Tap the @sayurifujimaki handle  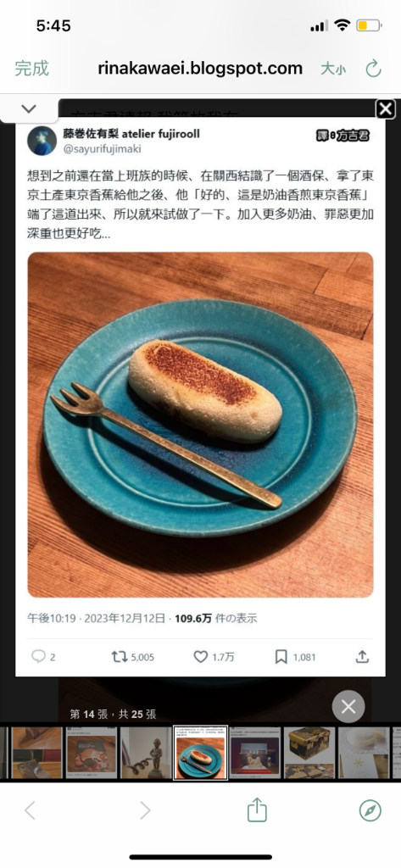tap(103, 148)
